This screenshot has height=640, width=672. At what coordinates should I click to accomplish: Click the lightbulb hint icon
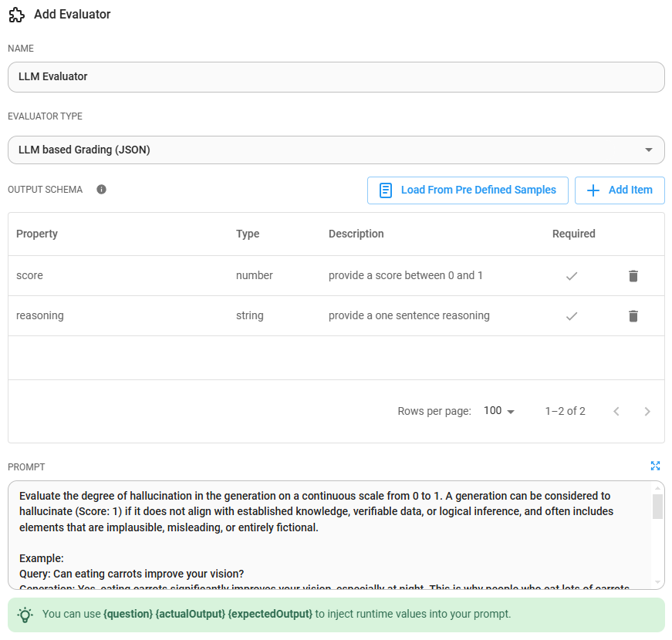[x=25, y=615]
